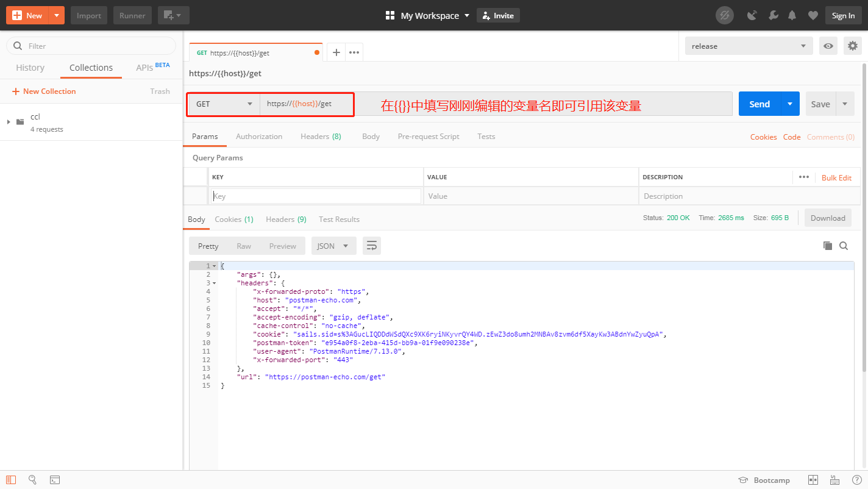
Task: Open the notifications bell
Action: pos(792,16)
